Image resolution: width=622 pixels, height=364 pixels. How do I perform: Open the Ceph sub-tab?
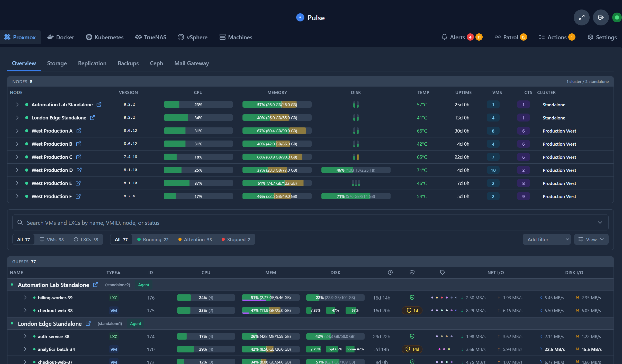coord(156,63)
